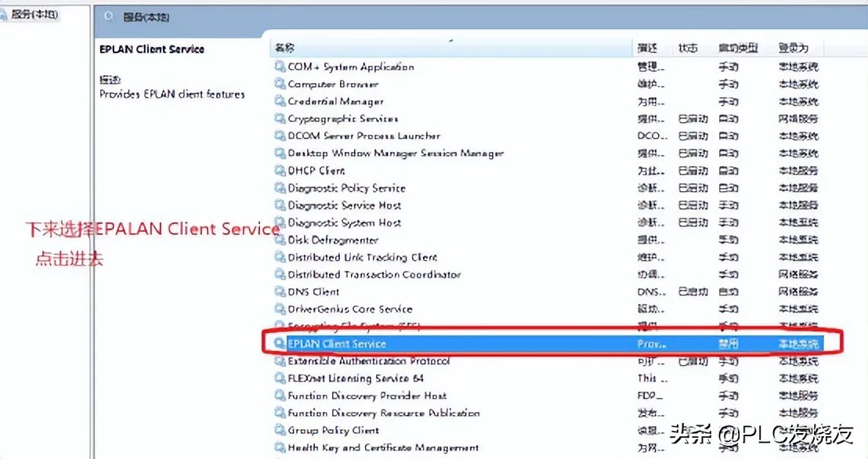868x459 pixels.
Task: Select the Group Policy Client service
Action: 333,430
